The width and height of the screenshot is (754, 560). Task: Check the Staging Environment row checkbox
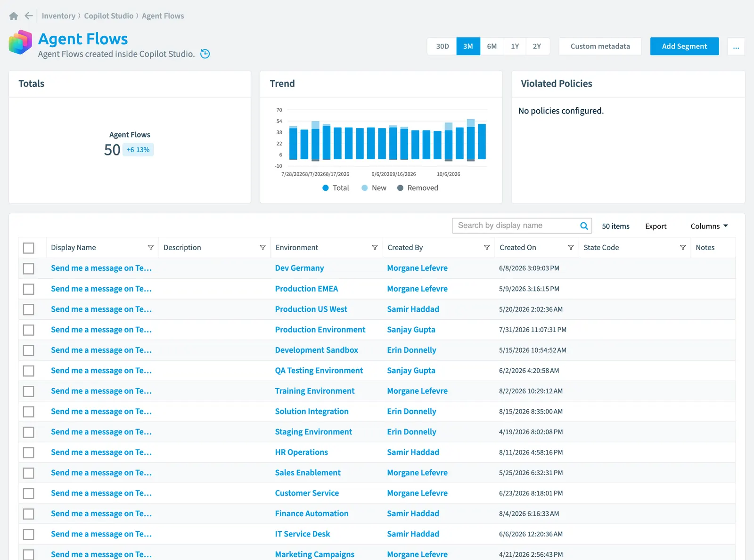[x=29, y=432]
